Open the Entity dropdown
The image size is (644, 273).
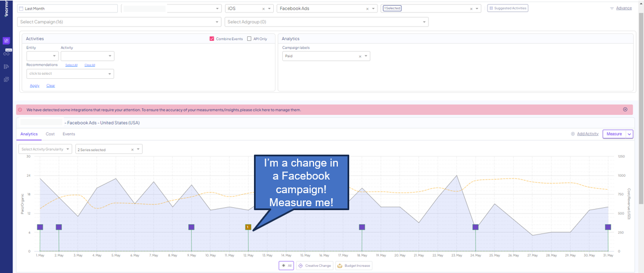pos(43,56)
